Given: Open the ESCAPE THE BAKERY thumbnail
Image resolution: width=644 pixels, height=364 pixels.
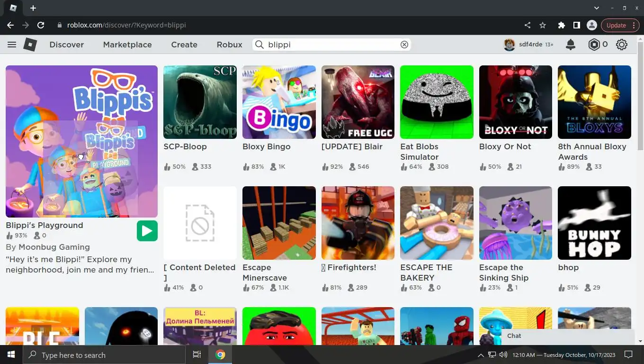Looking at the screenshot, I should coord(437,223).
